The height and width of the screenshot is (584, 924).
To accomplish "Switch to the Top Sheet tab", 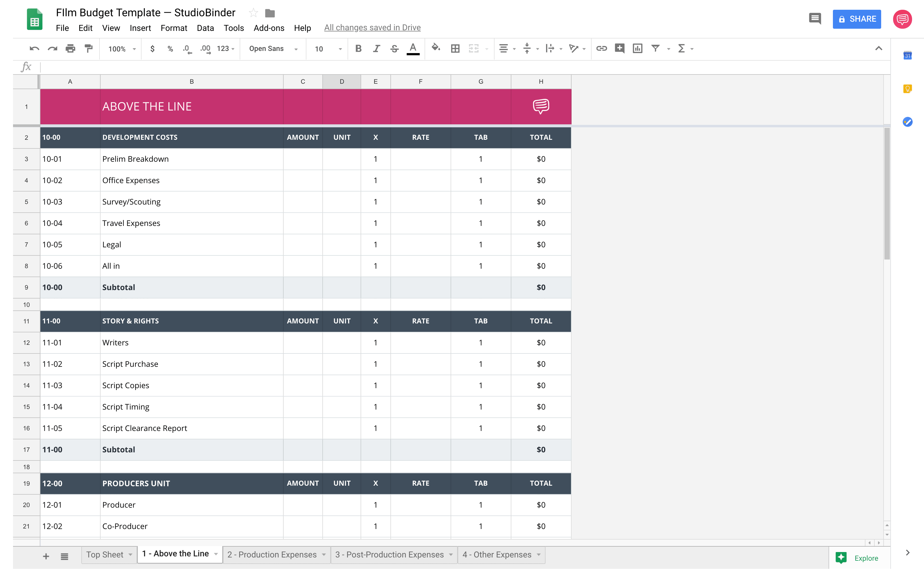I will coord(104,554).
